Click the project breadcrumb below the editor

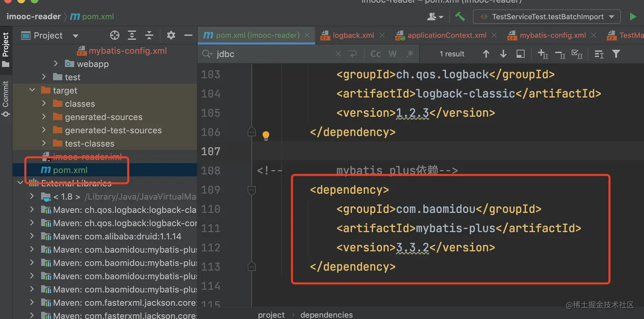click(x=271, y=315)
